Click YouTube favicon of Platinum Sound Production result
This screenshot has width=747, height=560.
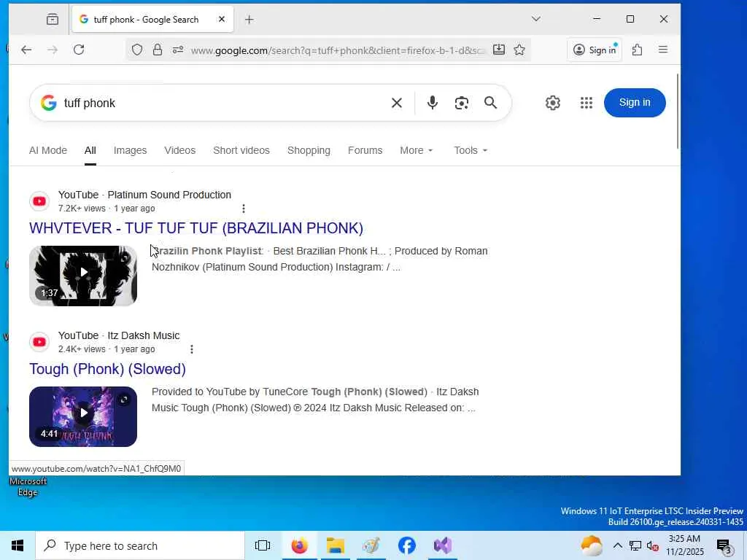pyautogui.click(x=39, y=201)
